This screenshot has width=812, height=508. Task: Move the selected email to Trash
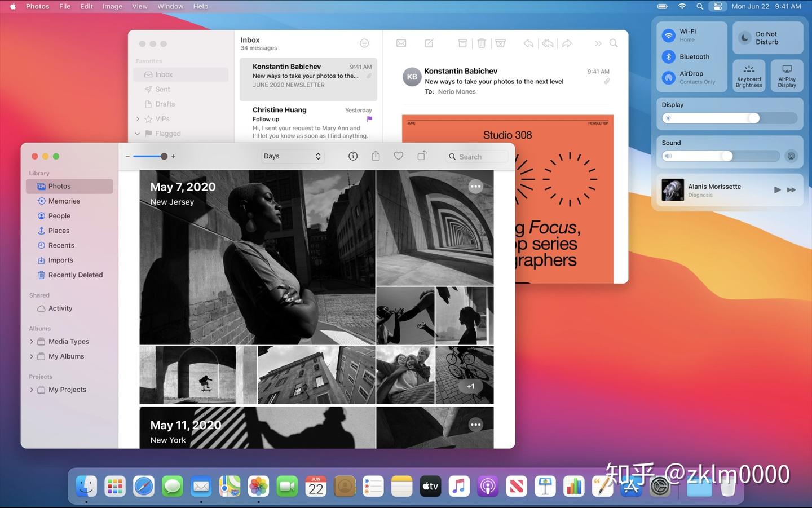pos(482,43)
